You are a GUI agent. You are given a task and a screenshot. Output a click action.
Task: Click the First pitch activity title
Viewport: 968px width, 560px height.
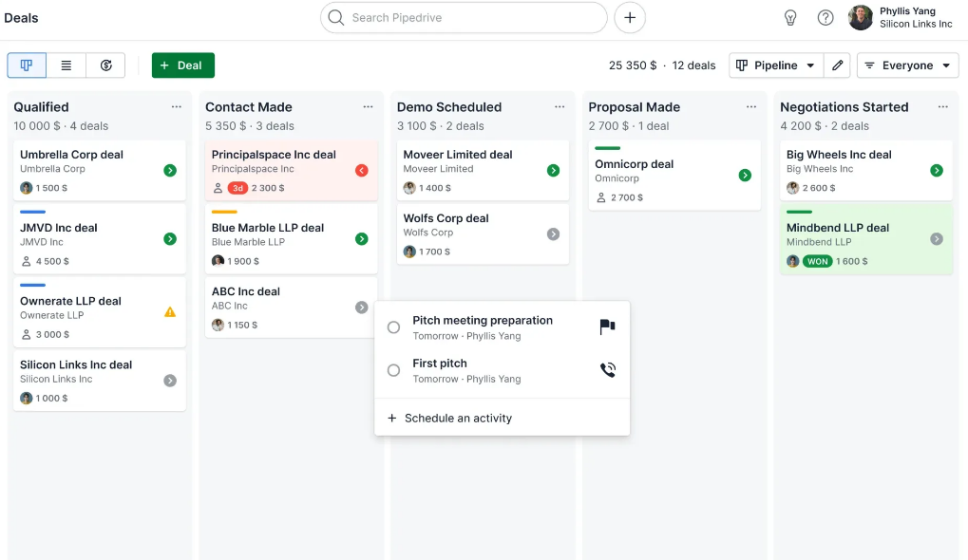coord(440,364)
